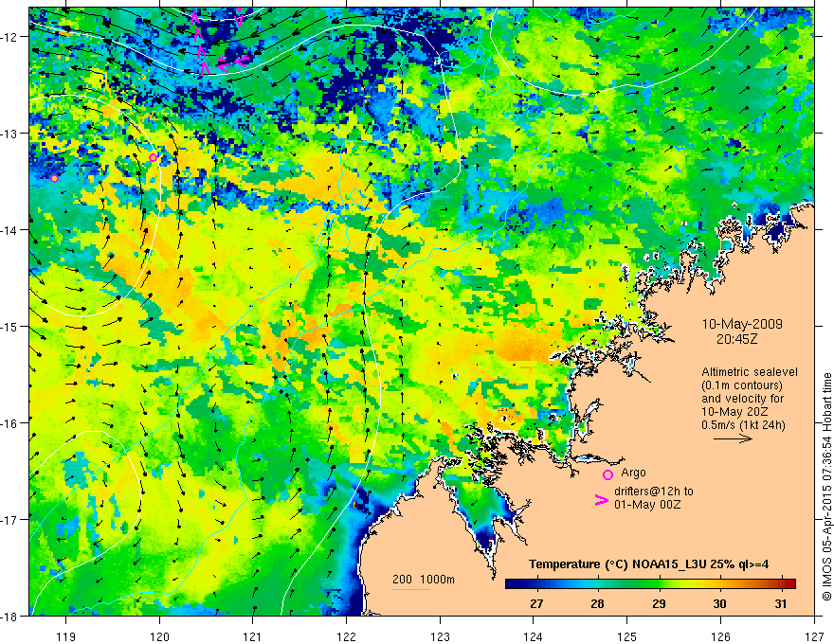Click the longitude axis label 126

[720, 636]
